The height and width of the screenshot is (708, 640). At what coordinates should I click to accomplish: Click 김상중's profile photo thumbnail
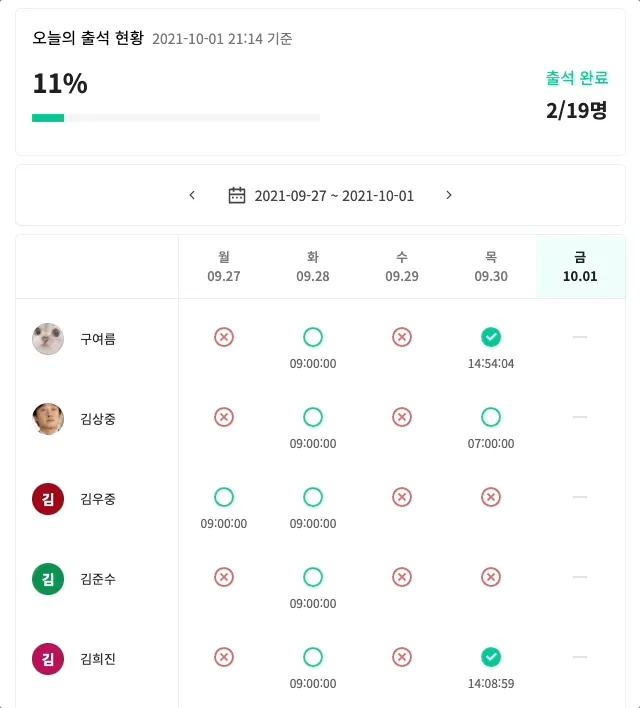pyautogui.click(x=48, y=418)
